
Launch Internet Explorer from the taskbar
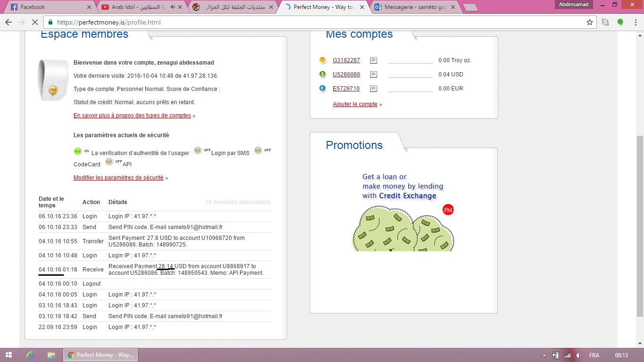[x=30, y=355]
